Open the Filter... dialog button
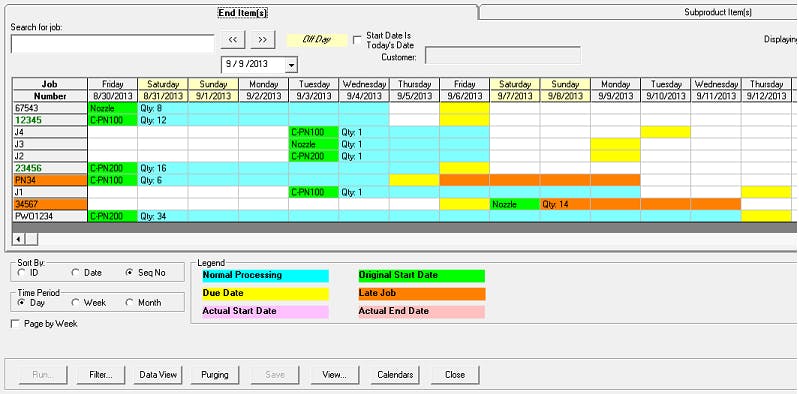This screenshot has width=799, height=394. 100,375
